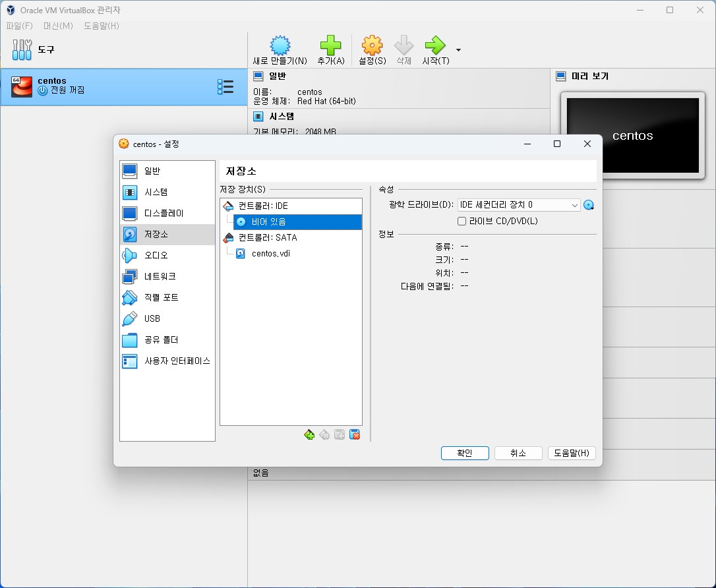Confirm settings with 확인 button

(x=465, y=453)
